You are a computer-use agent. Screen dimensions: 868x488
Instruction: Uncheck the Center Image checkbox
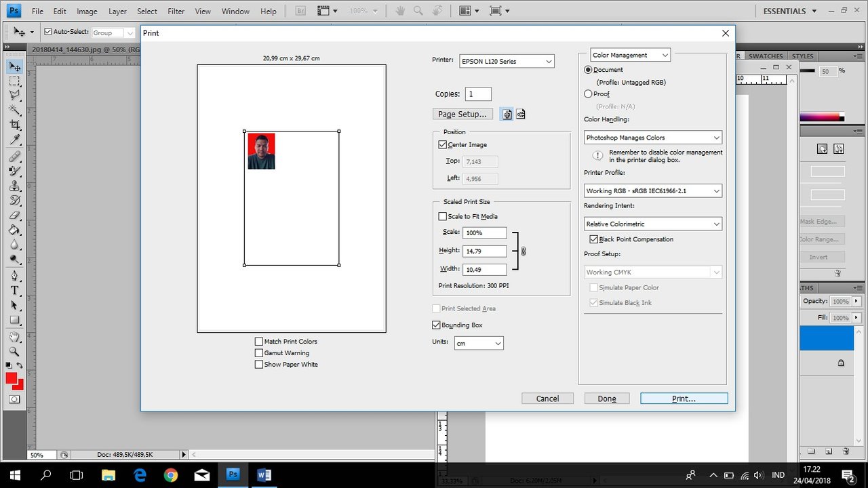point(443,145)
